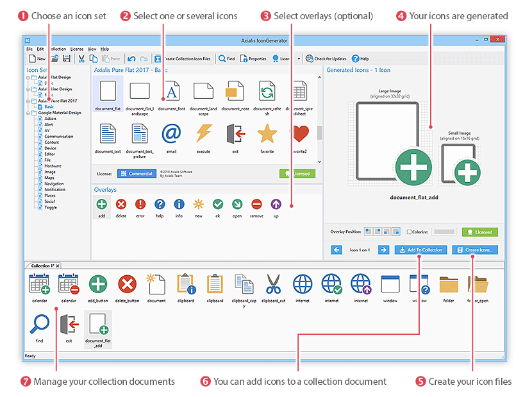Select the Help question mark overlay
Image resolution: width=532 pixels, height=397 pixels.
click(160, 205)
